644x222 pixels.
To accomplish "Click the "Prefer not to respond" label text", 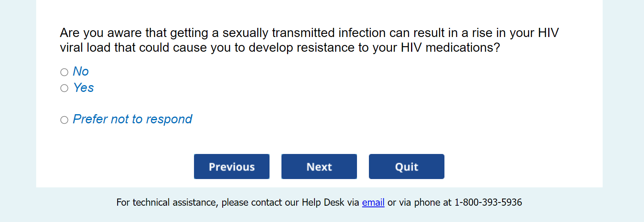I will tap(132, 119).
